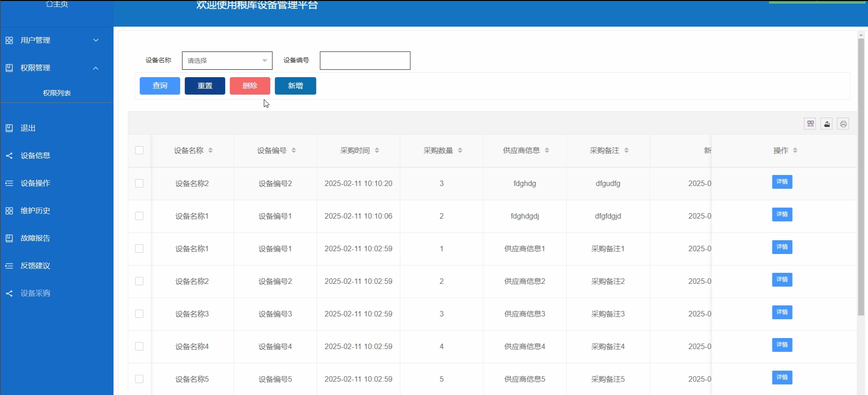
Task: Click the vertical page scrollbar thumb
Action: (x=861, y=177)
